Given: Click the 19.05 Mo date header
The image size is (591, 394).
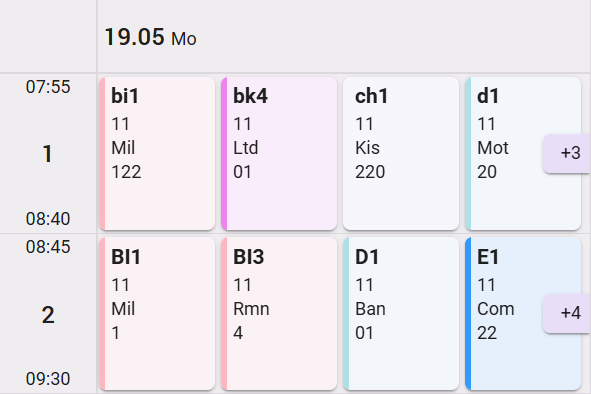Looking at the screenshot, I should 150,37.
